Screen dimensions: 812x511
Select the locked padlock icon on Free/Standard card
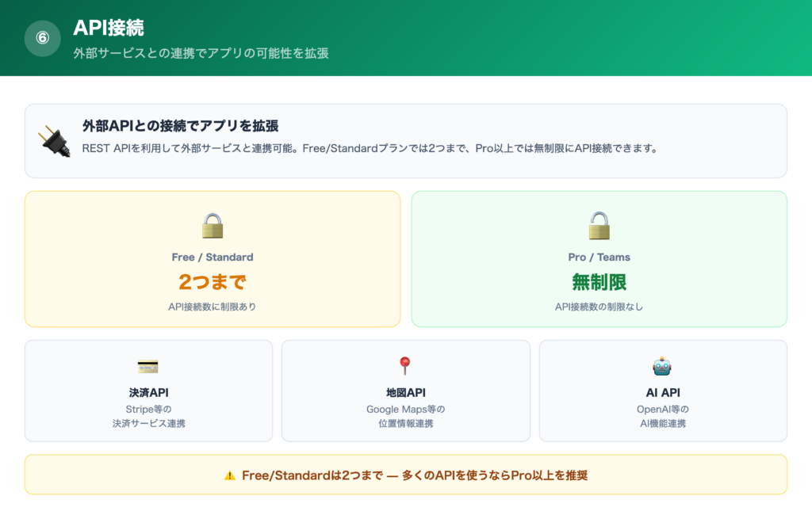click(x=212, y=225)
